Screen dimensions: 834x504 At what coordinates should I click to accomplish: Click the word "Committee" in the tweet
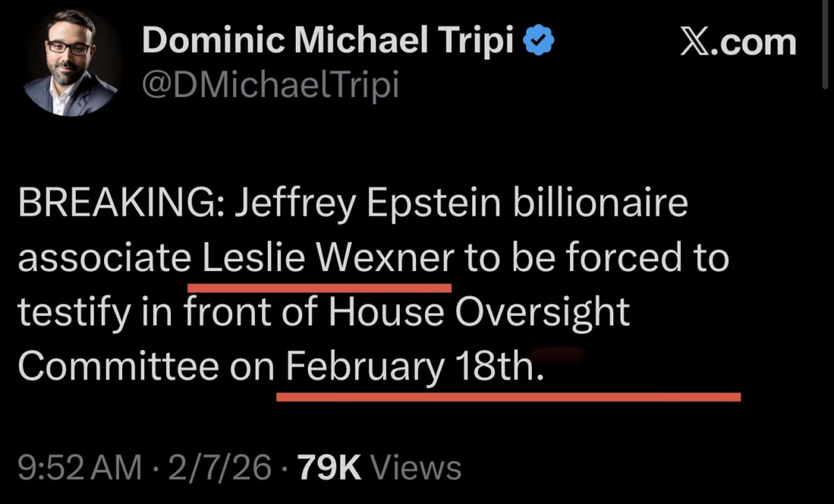(117, 366)
